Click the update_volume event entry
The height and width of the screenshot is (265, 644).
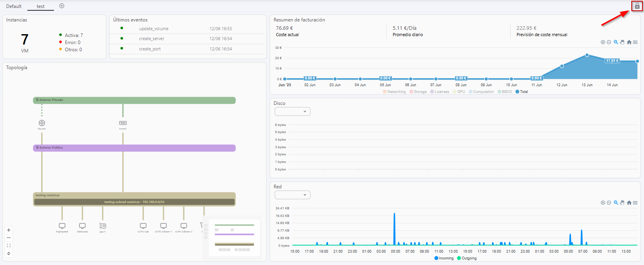pyautogui.click(x=154, y=29)
